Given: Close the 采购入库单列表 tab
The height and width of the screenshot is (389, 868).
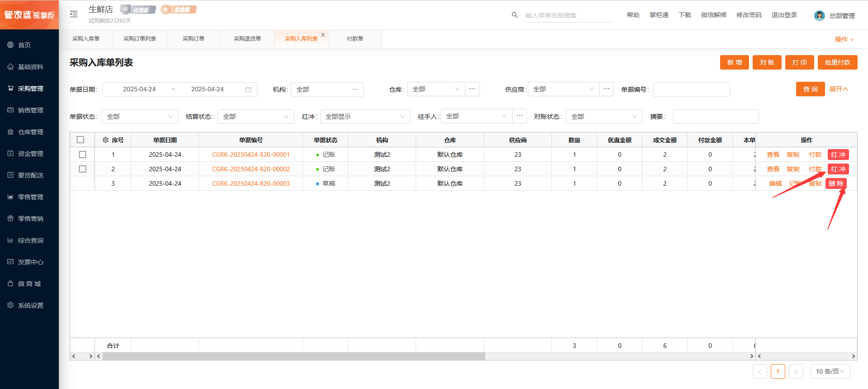Looking at the screenshot, I should (x=323, y=35).
